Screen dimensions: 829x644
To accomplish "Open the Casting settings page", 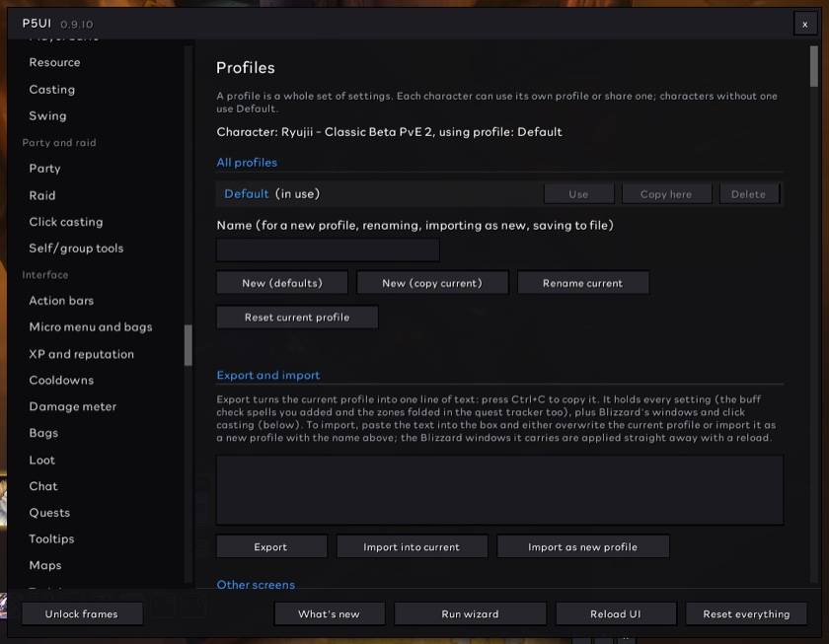I will click(51, 90).
